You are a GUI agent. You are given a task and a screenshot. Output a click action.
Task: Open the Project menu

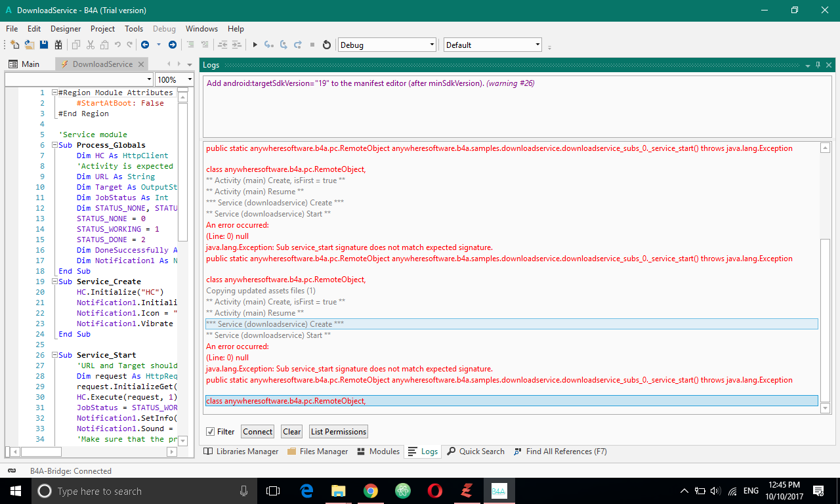tap(103, 29)
